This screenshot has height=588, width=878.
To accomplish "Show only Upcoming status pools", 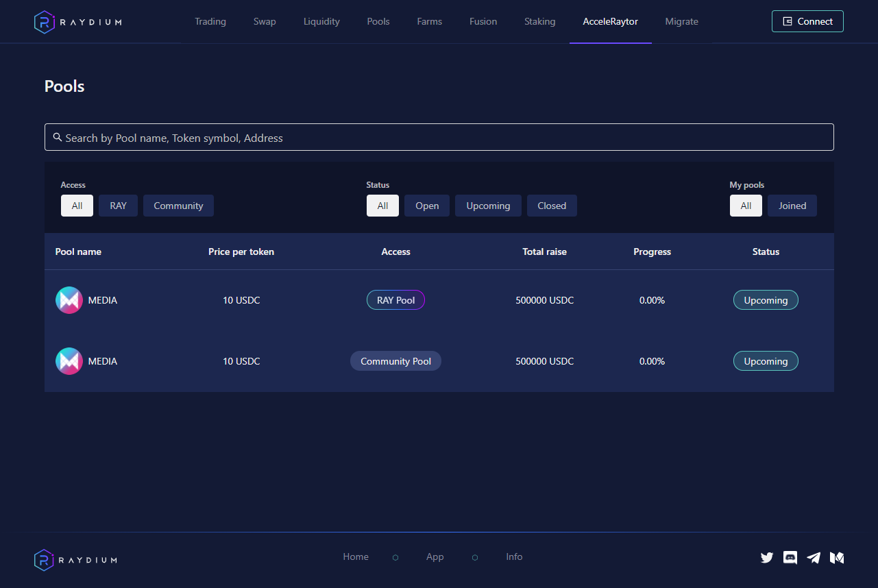I will (488, 206).
